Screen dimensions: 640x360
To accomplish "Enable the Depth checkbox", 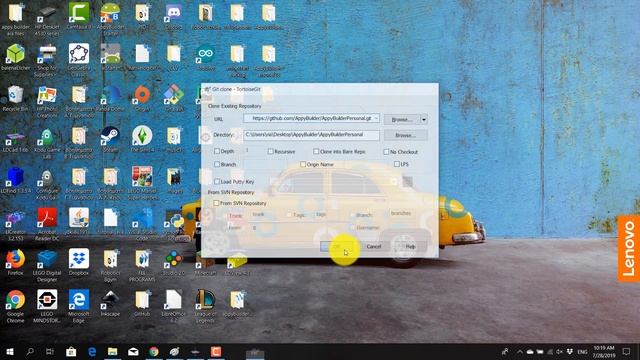I will point(217,151).
